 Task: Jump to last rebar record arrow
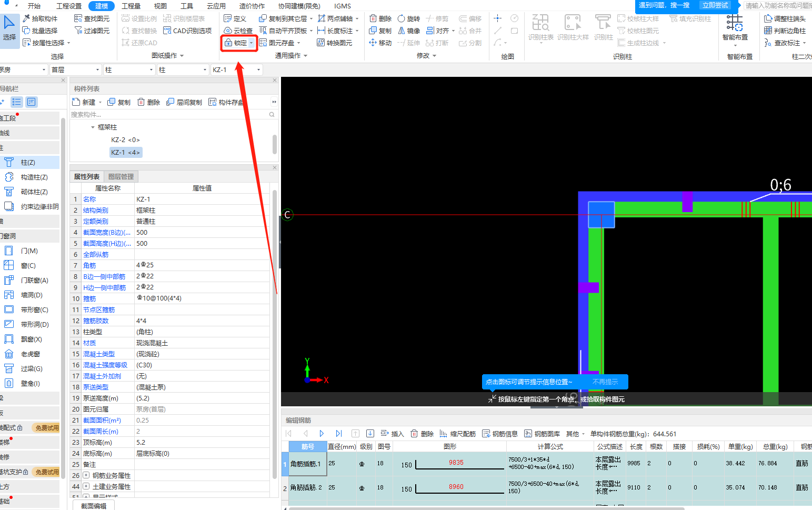[x=338, y=433]
